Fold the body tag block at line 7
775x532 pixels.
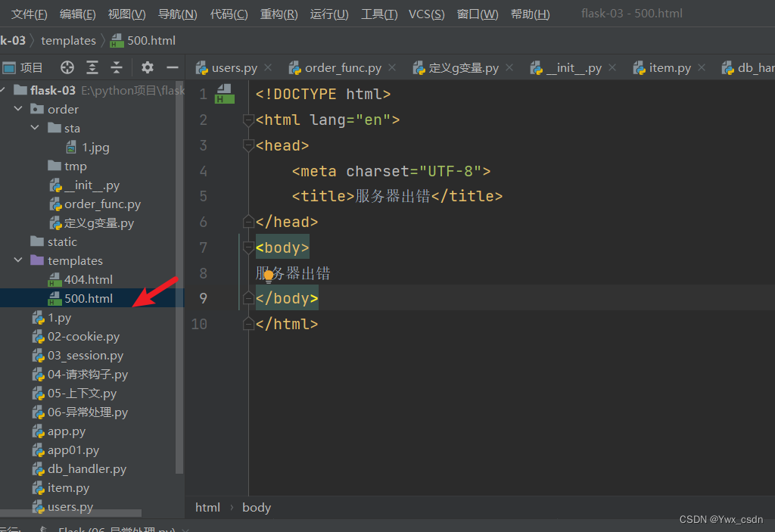[x=247, y=247]
